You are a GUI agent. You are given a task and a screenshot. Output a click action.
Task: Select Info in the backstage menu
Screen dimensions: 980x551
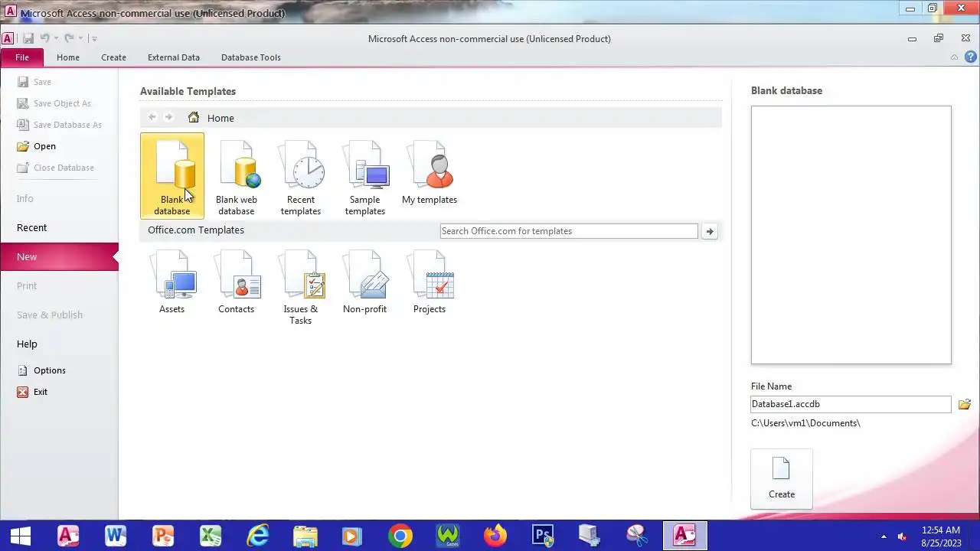tap(59, 199)
